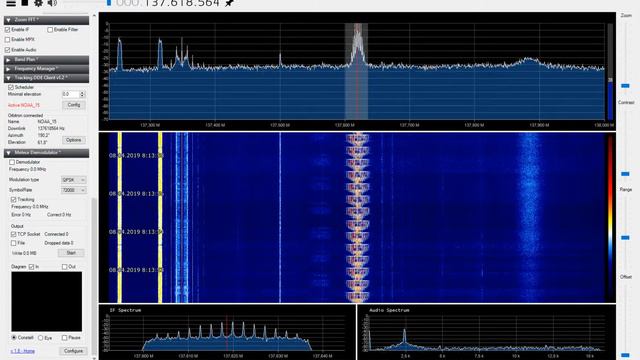The width and height of the screenshot is (640, 360).
Task: Click the Error 0 Hz text
Action: [21, 215]
